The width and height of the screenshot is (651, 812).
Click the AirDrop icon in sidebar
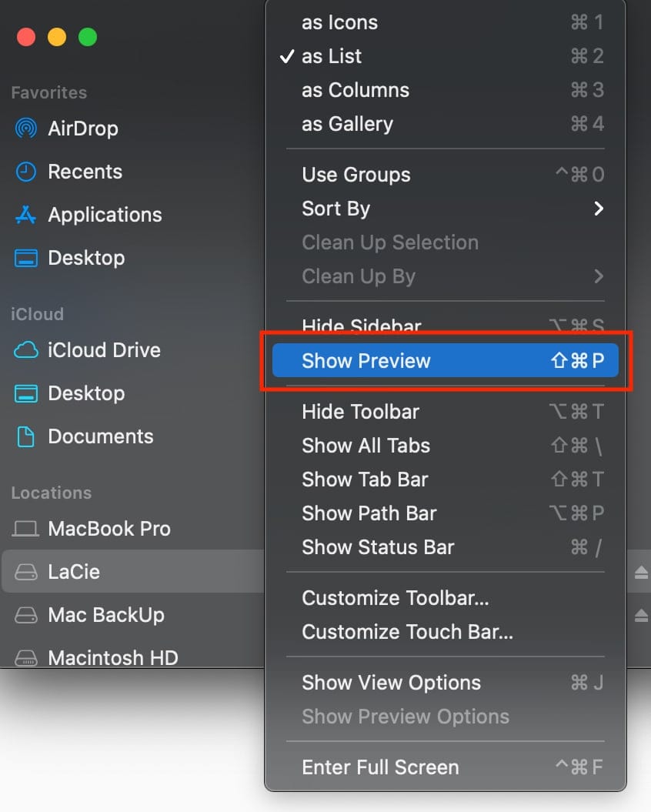pos(26,129)
